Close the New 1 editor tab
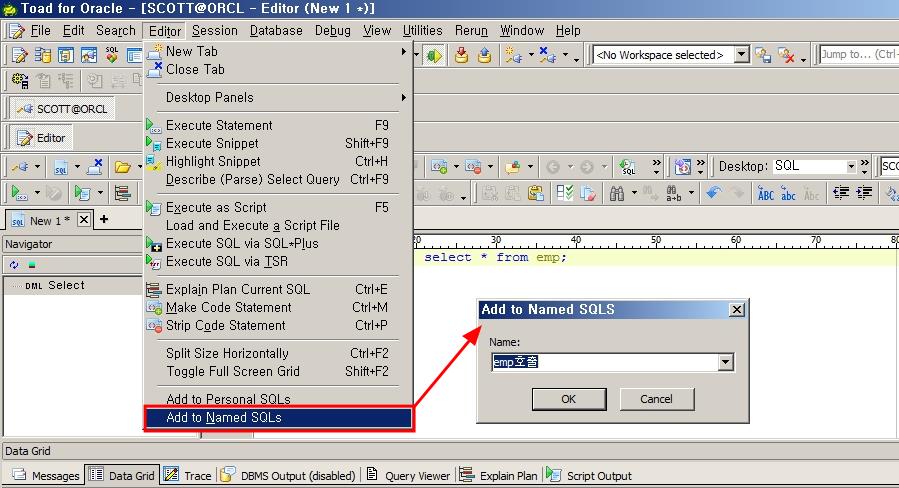 (84, 220)
